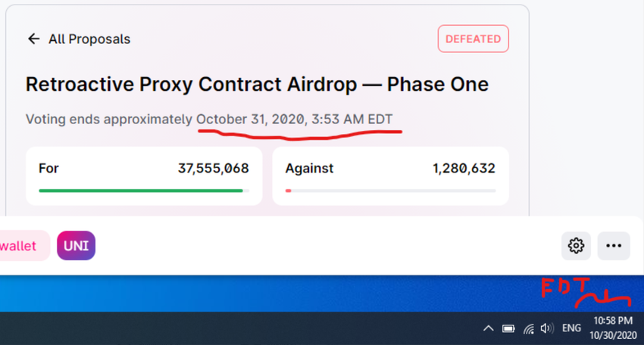Click the back arrow beside All Proposals
Viewport: 644px width, 345px height.
(x=33, y=39)
